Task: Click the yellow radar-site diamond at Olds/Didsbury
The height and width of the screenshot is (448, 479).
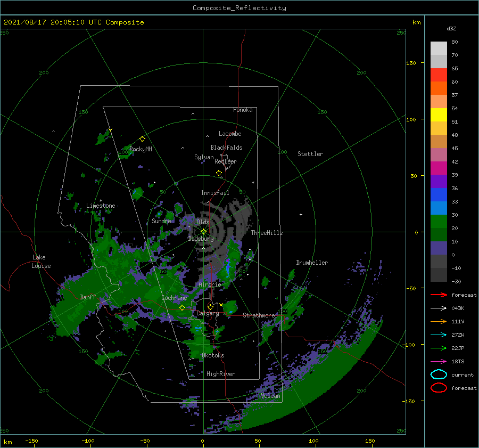Action: click(x=203, y=232)
